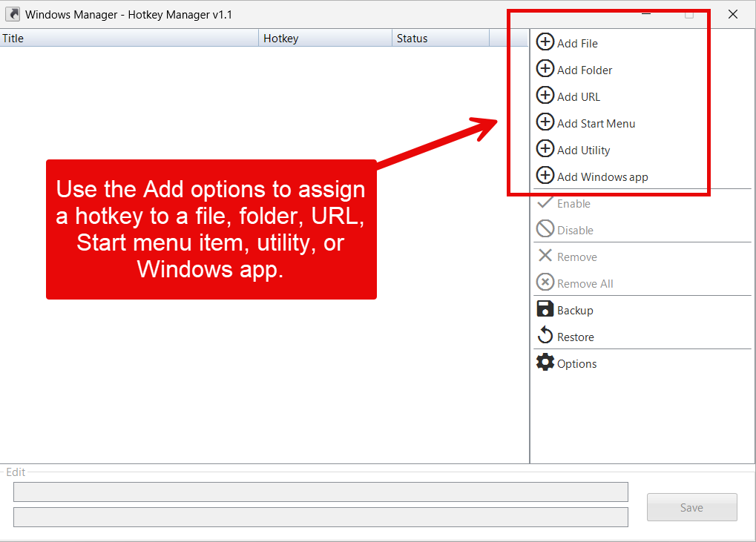Sort list by the Status column header
The height and width of the screenshot is (542, 756).
point(441,38)
